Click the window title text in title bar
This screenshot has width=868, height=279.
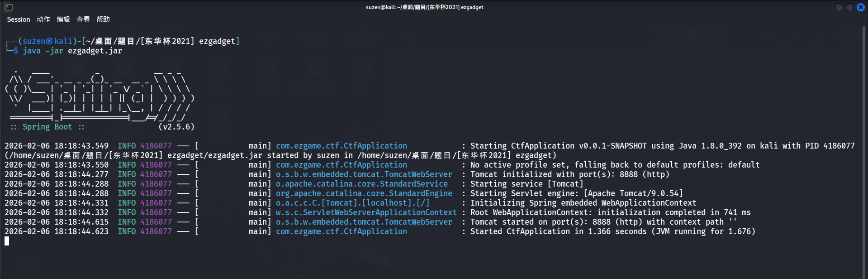click(x=424, y=7)
